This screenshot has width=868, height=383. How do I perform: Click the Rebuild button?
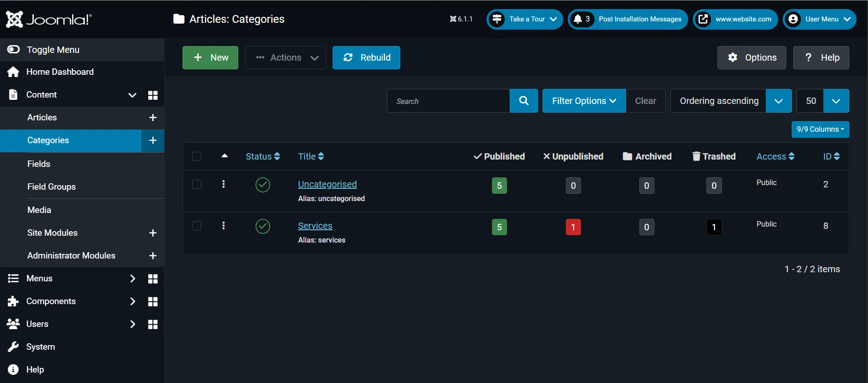click(366, 57)
